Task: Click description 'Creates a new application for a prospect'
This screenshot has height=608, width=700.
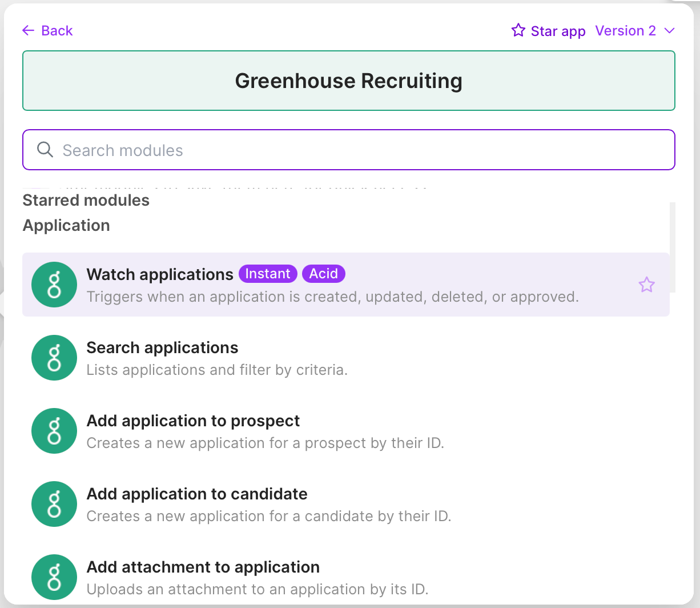Action: point(265,443)
